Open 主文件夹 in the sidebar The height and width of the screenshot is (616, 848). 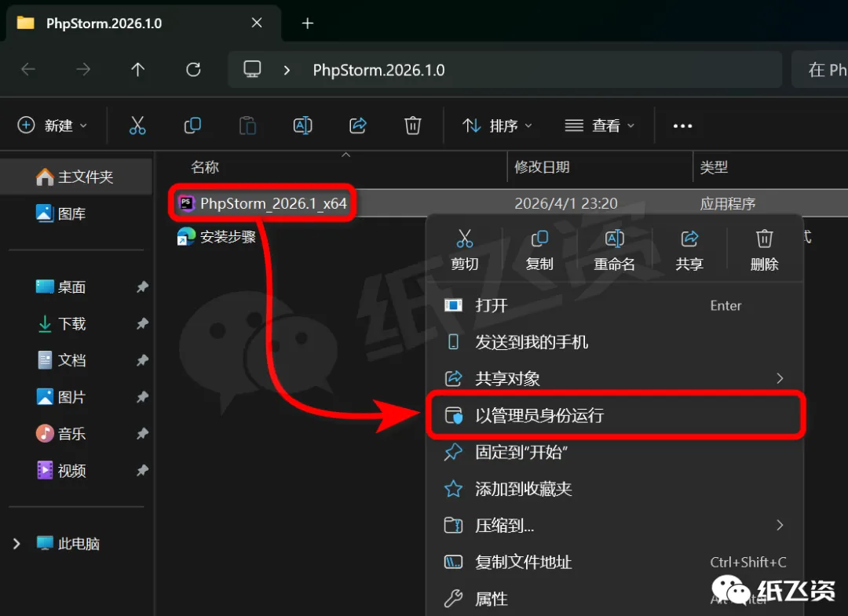click(75, 177)
